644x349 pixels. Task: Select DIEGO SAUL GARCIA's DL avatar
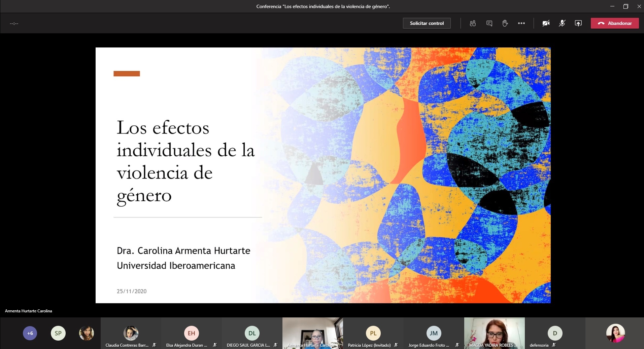(x=252, y=333)
